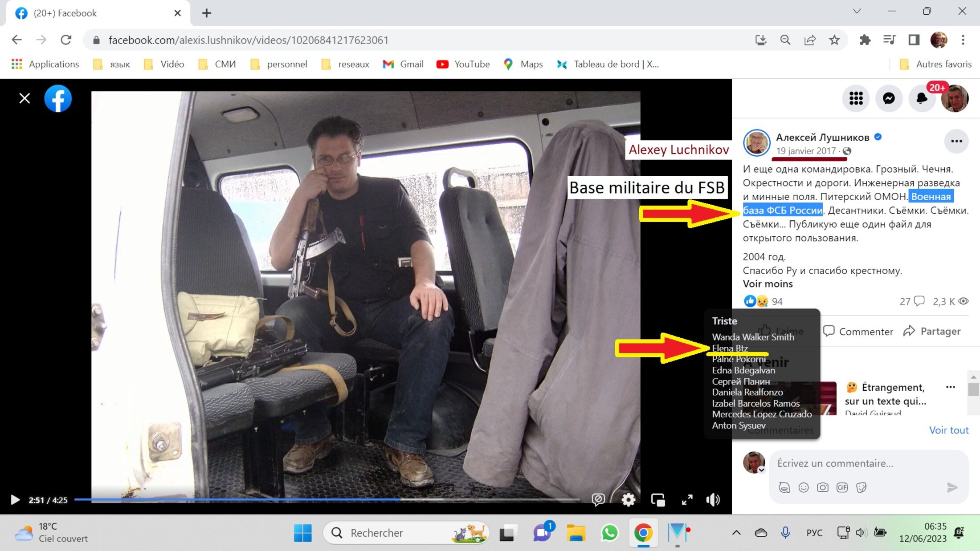980x551 pixels.
Task: Open the tab search chevron
Action: pyautogui.click(x=857, y=11)
